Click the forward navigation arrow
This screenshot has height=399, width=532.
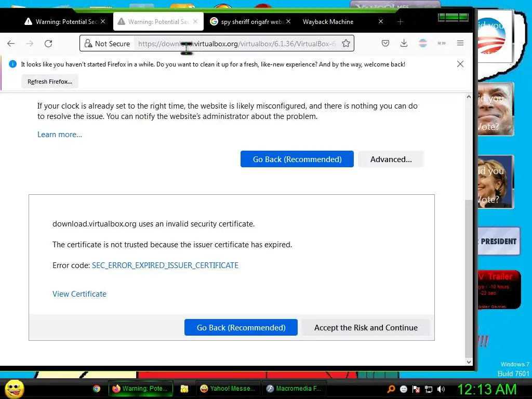click(x=30, y=44)
